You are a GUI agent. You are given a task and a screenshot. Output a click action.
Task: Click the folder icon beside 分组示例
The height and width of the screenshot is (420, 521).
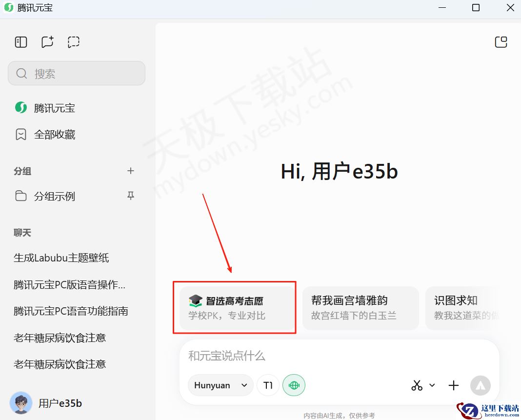(20, 196)
